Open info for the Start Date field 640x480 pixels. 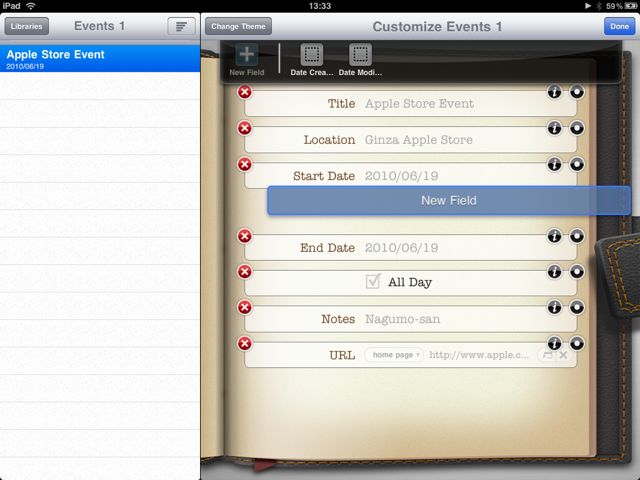[554, 164]
